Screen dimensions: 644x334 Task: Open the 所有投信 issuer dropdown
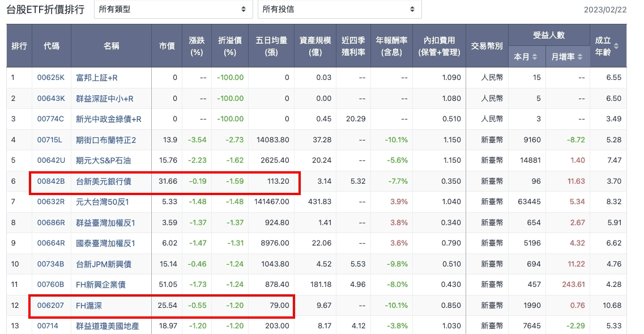(x=339, y=9)
